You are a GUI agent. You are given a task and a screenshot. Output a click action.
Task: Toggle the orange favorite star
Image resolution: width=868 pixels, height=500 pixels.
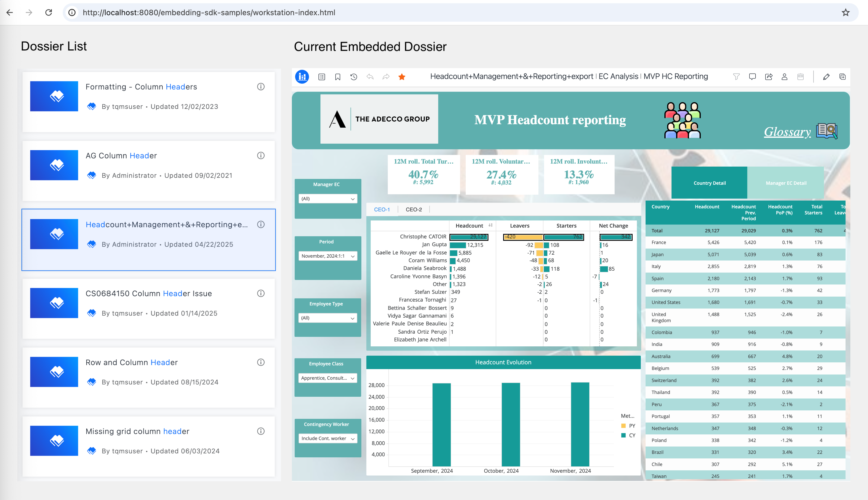(402, 77)
